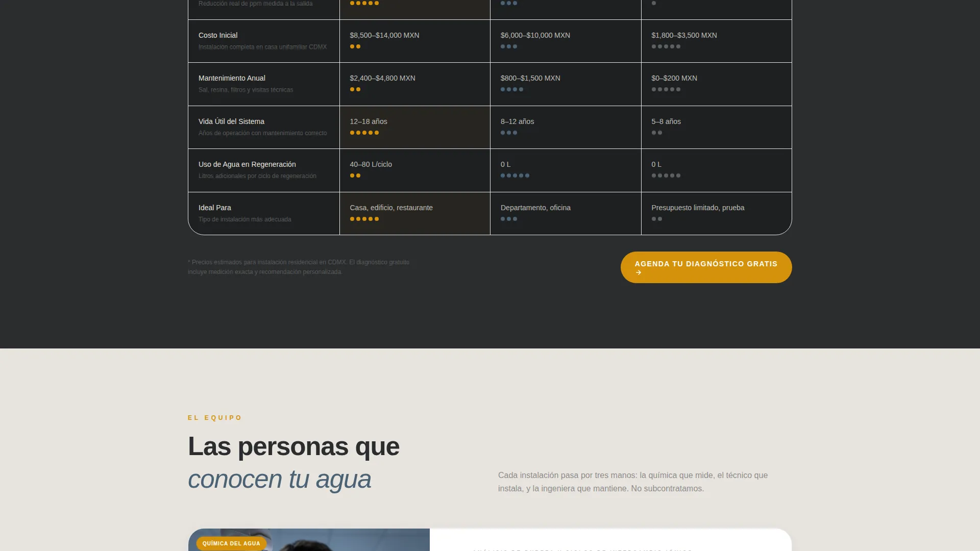Click the $800–$1,500 MXN maintenance value
The width and height of the screenshot is (980, 551).
pyautogui.click(x=530, y=78)
